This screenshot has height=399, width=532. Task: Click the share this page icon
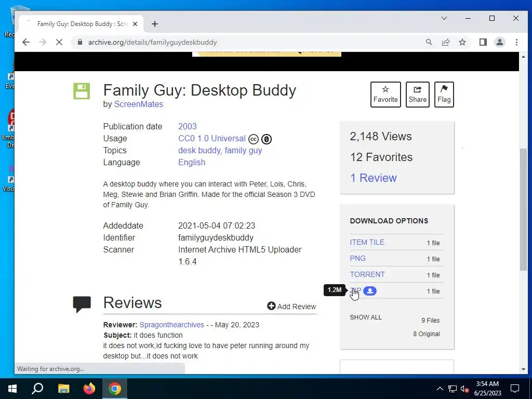445,42
